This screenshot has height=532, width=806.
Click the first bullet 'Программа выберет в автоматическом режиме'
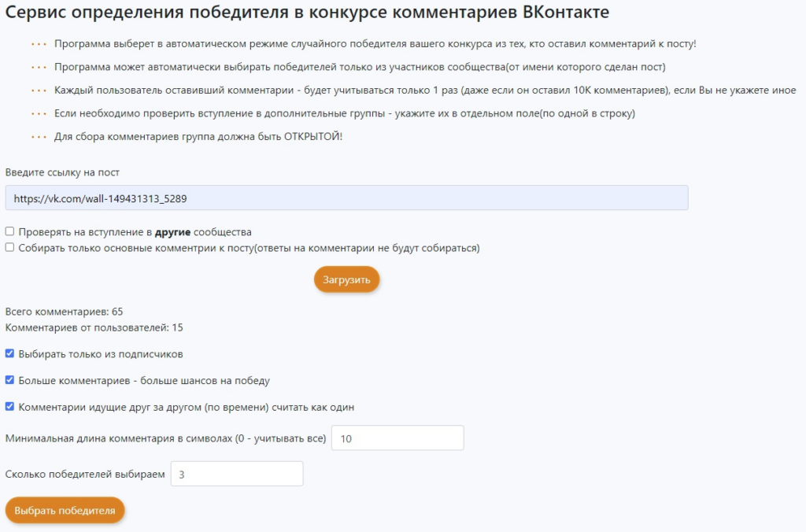[375, 44]
